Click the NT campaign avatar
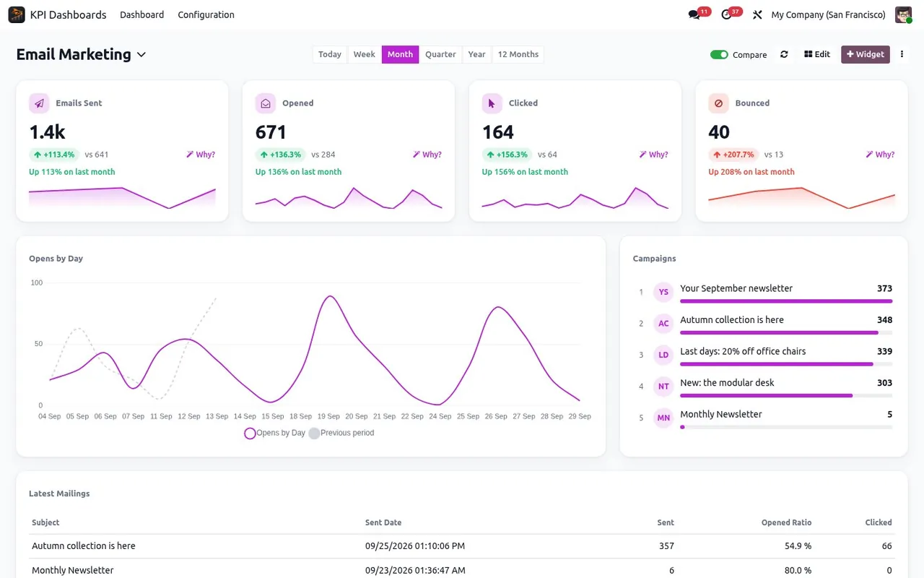924x578 pixels. 663,387
